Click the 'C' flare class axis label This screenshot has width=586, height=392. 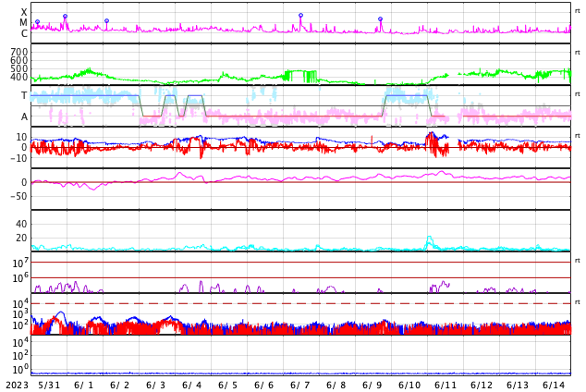[x=24, y=33]
